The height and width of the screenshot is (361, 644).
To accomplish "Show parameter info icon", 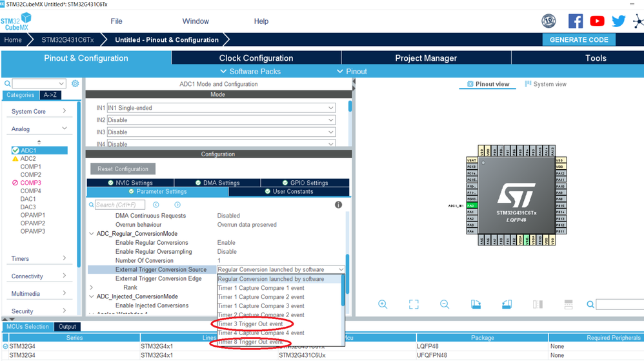I will (x=338, y=205).
